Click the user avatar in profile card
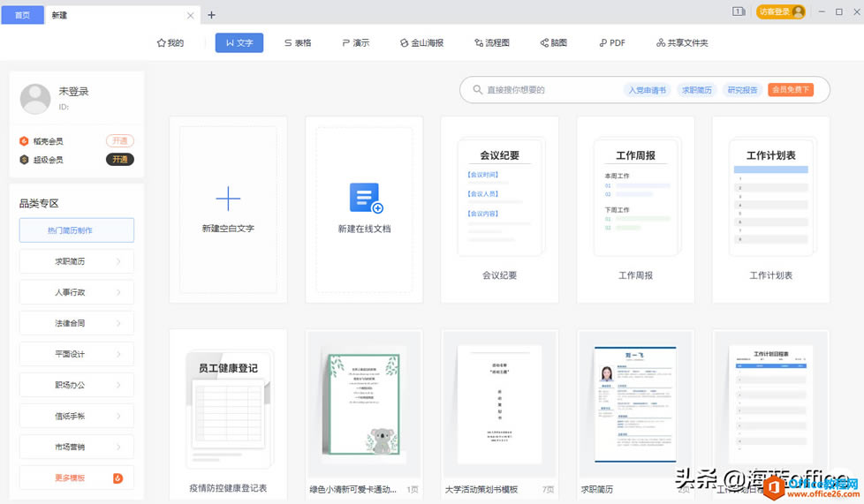This screenshot has width=864, height=504. [x=35, y=99]
